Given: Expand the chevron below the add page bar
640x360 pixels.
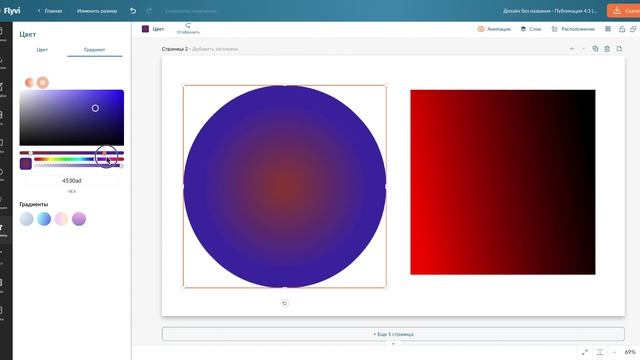Looking at the screenshot, I should coord(393,344).
